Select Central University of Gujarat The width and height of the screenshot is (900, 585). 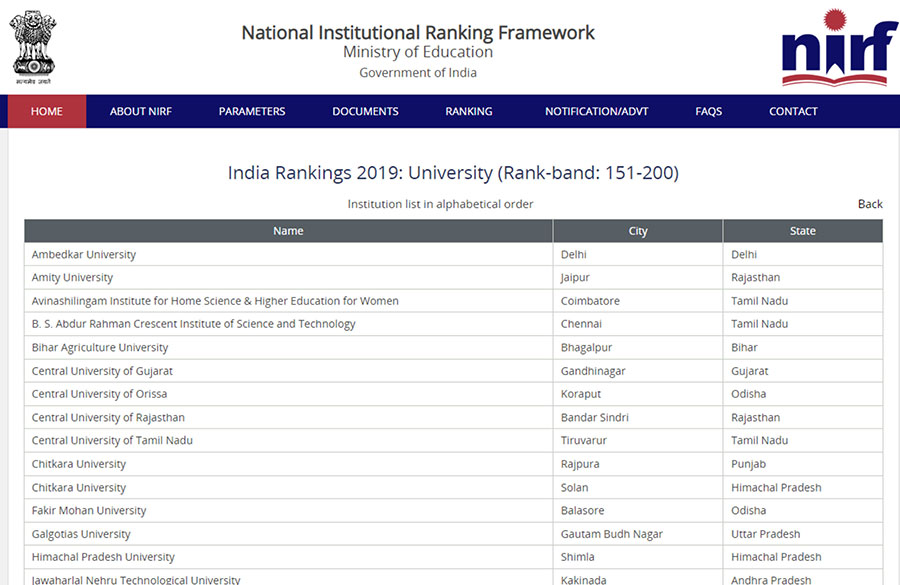click(x=102, y=371)
